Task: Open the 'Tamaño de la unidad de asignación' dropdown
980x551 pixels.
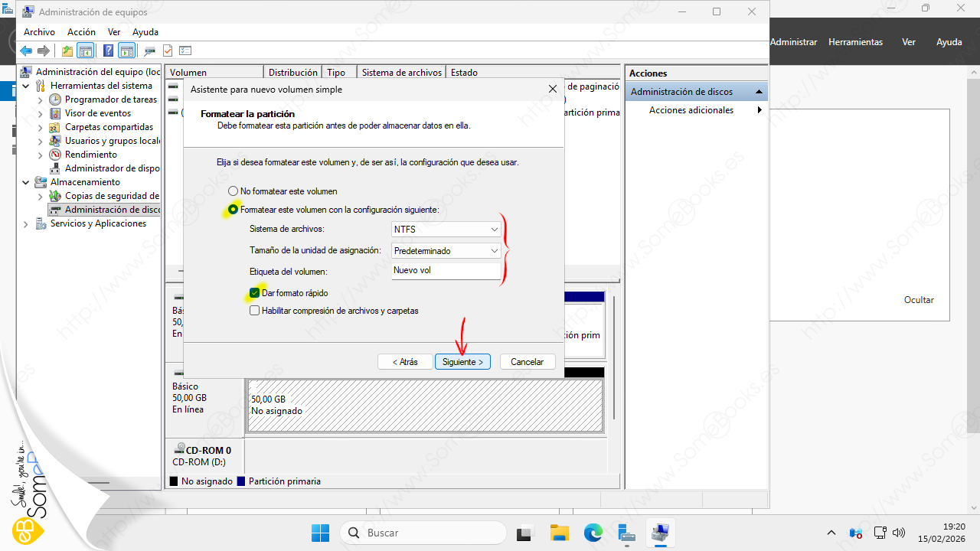Action: [446, 250]
